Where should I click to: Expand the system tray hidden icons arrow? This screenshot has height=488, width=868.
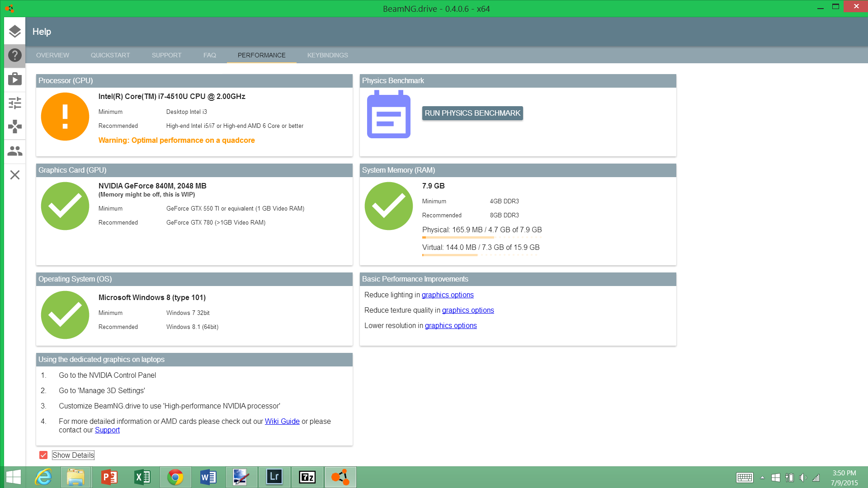pyautogui.click(x=762, y=478)
